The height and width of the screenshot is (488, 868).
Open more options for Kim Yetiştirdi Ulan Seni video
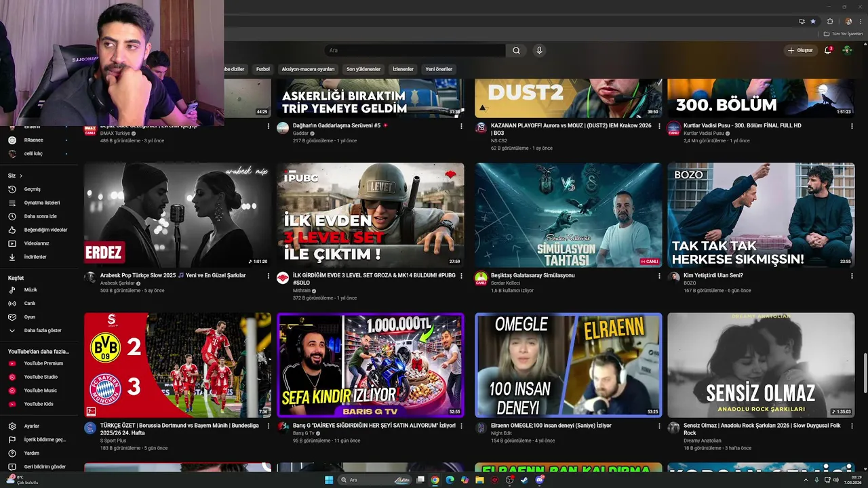(852, 276)
